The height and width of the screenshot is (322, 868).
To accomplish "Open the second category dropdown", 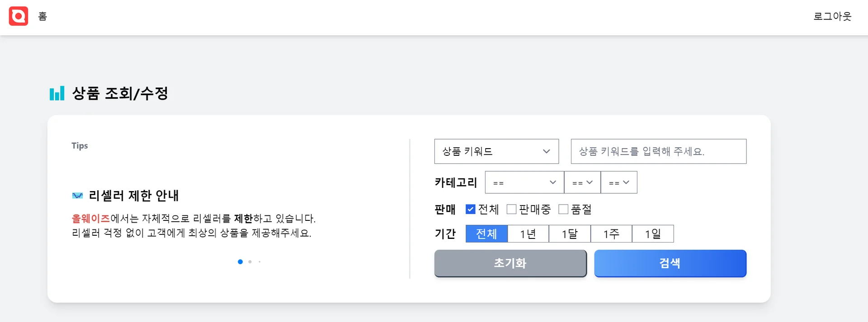I will 582,182.
